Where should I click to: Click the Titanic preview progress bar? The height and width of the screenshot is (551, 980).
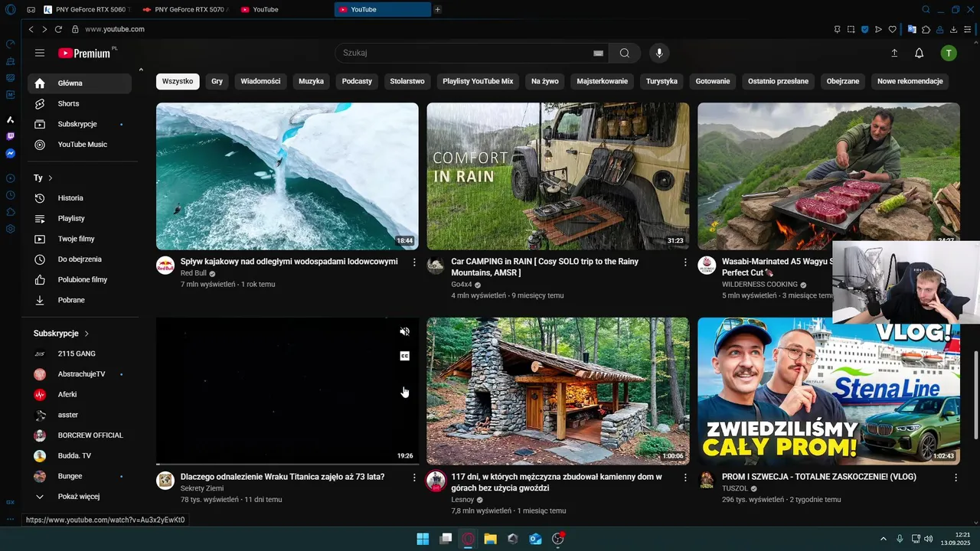(x=287, y=464)
